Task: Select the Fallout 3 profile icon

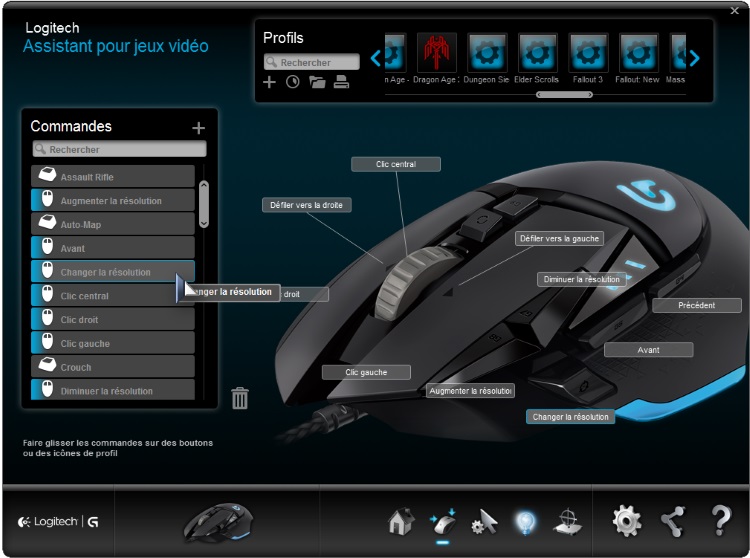Action: pos(588,52)
